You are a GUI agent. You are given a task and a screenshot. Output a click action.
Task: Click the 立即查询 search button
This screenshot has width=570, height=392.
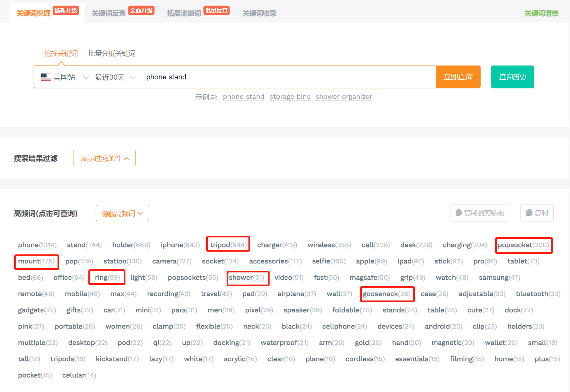click(458, 77)
